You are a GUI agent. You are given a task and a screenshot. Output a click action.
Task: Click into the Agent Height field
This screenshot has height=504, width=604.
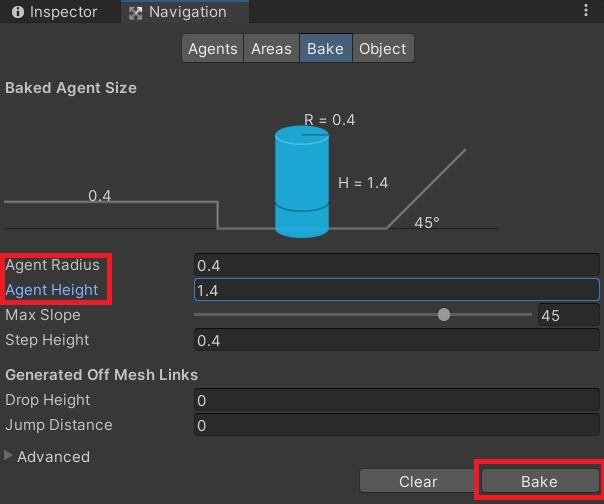click(x=396, y=290)
